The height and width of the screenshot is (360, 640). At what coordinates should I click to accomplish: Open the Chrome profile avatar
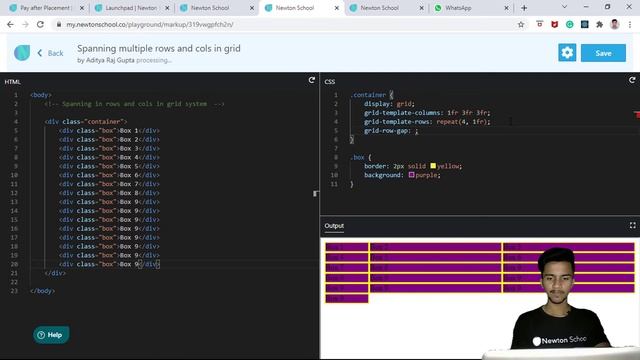click(614, 24)
